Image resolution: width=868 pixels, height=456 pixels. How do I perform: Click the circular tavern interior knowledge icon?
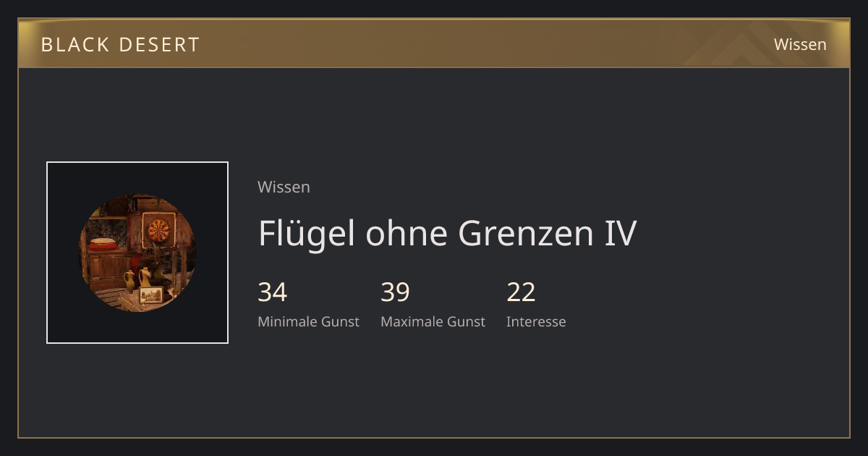(x=137, y=253)
